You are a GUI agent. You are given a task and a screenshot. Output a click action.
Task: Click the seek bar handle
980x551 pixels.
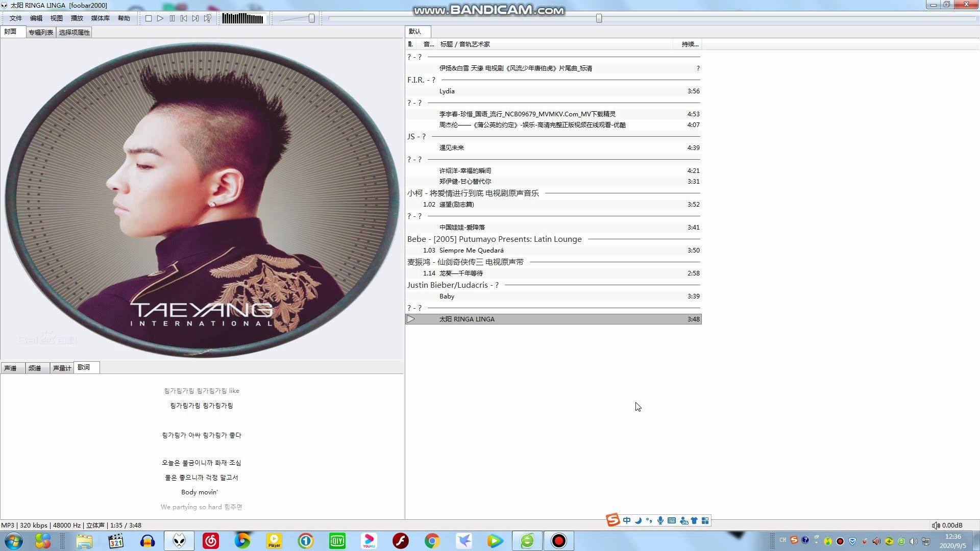pos(599,18)
